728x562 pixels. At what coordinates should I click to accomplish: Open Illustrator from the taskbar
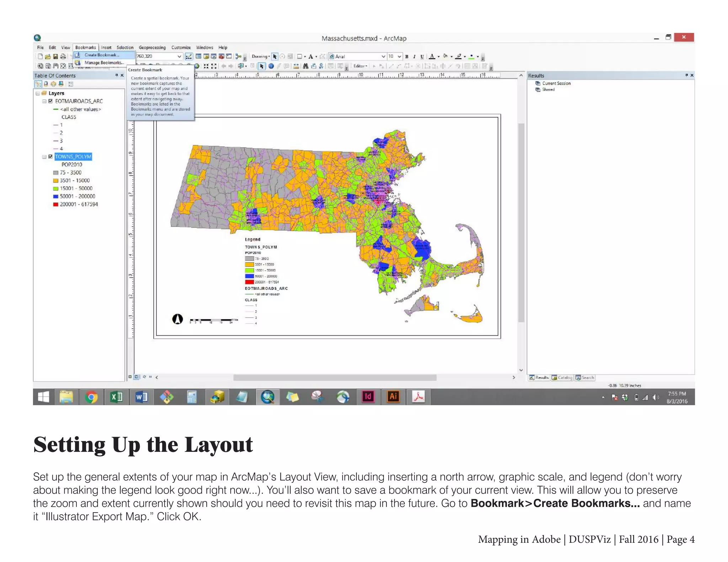coord(393,397)
